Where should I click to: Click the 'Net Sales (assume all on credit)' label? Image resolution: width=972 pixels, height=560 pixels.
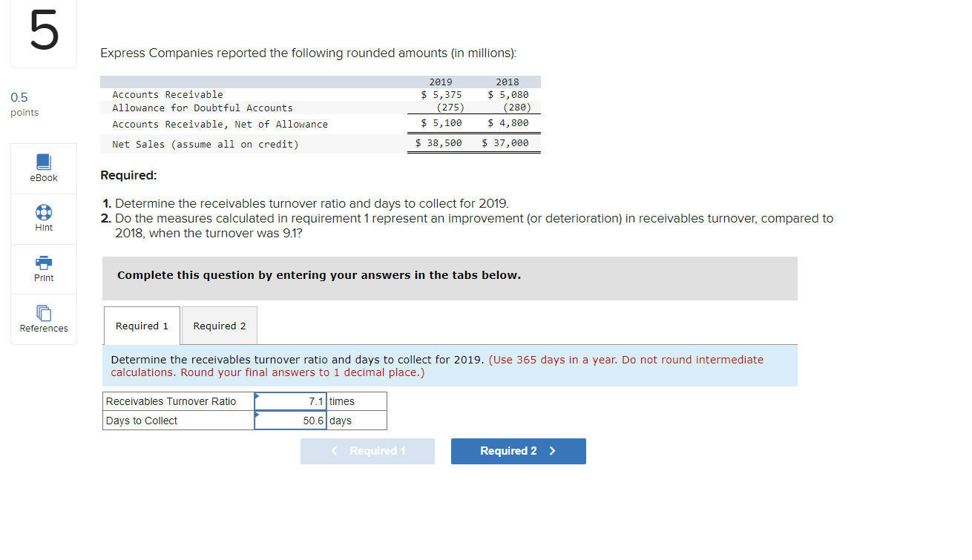tap(206, 144)
